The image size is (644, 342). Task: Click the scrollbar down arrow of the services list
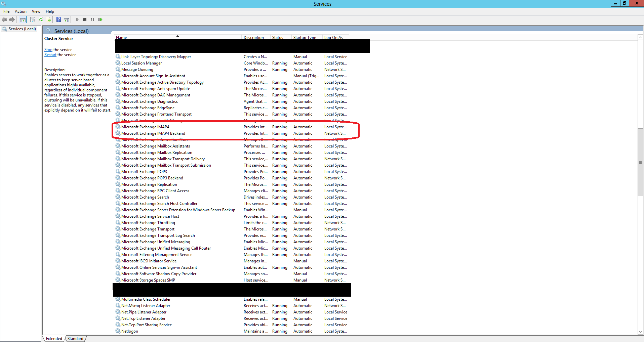(x=640, y=332)
